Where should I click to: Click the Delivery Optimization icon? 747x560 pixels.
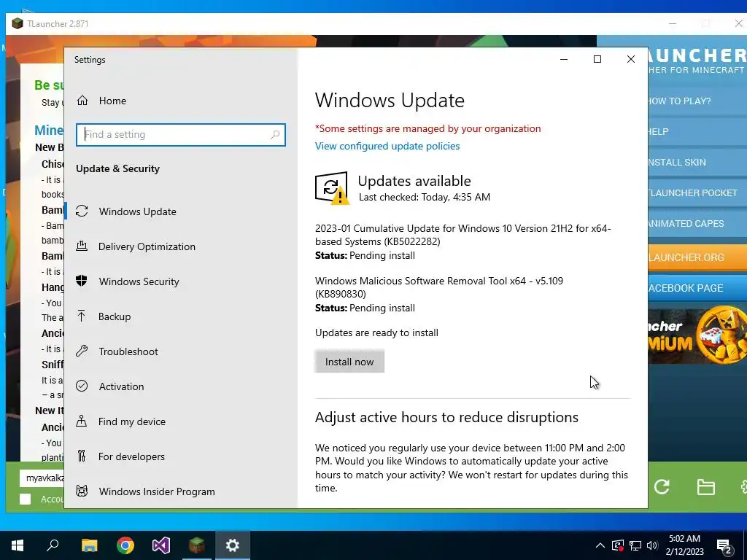[x=82, y=246]
